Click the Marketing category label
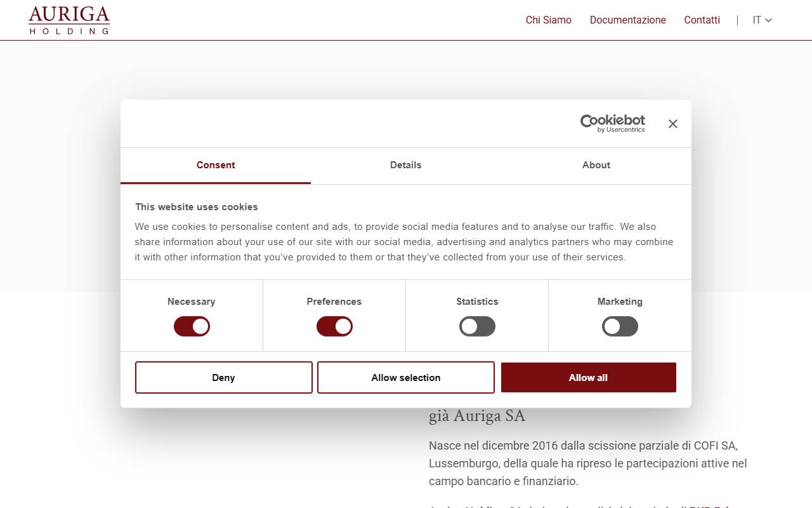The image size is (812, 508). click(620, 302)
